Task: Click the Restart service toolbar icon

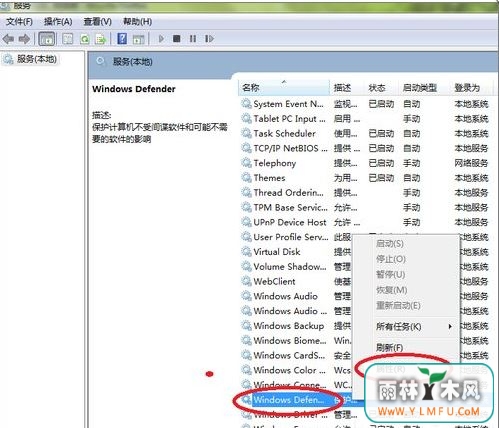Action: point(209,39)
